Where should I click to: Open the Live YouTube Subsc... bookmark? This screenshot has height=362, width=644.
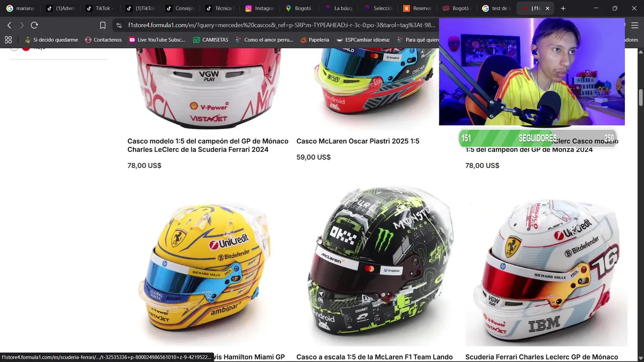click(157, 40)
